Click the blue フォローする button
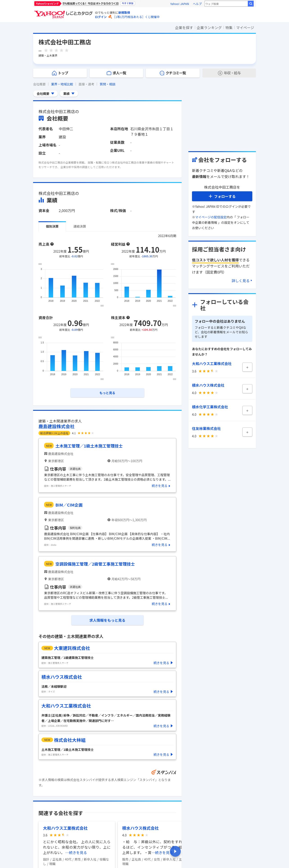Image resolution: width=289 pixels, height=868 pixels. tap(222, 196)
